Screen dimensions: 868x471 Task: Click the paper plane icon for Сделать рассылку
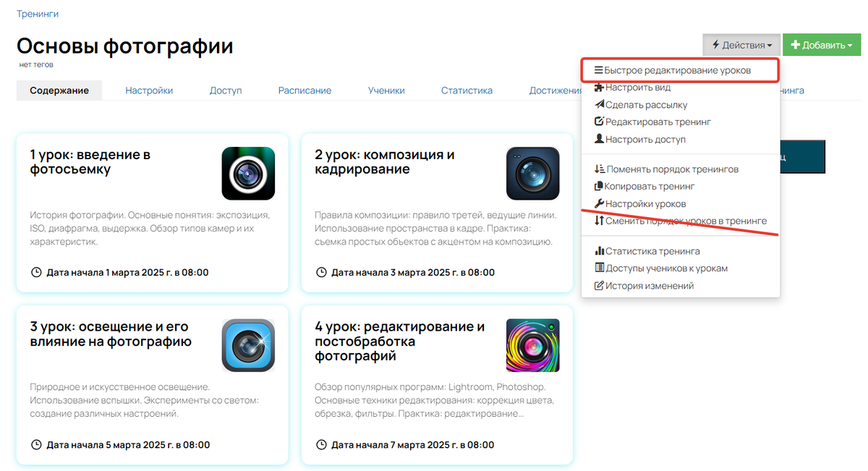point(599,105)
